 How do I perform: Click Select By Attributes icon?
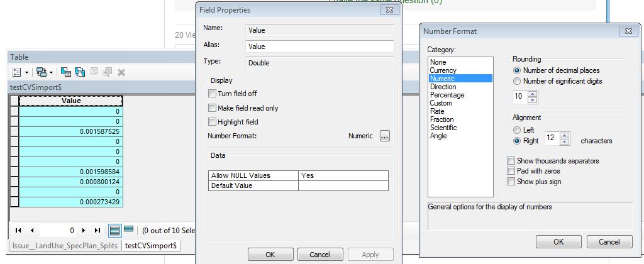[65, 72]
